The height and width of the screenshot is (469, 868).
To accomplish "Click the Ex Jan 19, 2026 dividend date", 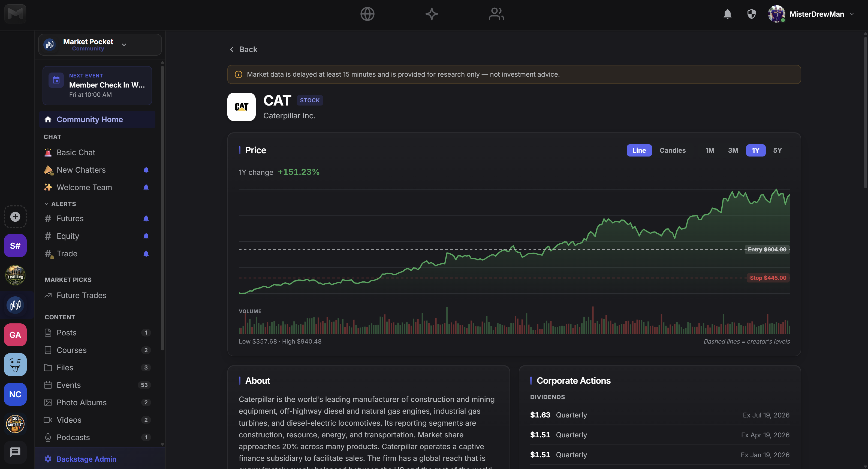I will 765,455.
